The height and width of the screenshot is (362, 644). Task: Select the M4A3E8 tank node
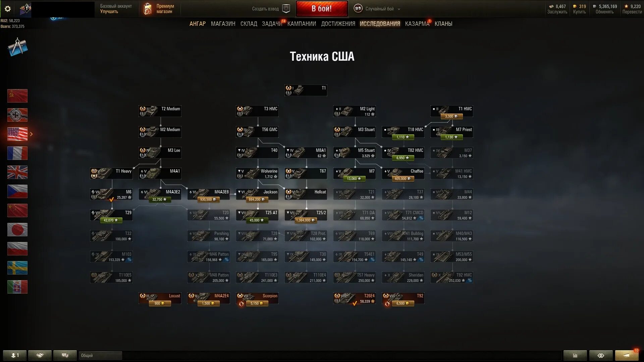point(209,194)
